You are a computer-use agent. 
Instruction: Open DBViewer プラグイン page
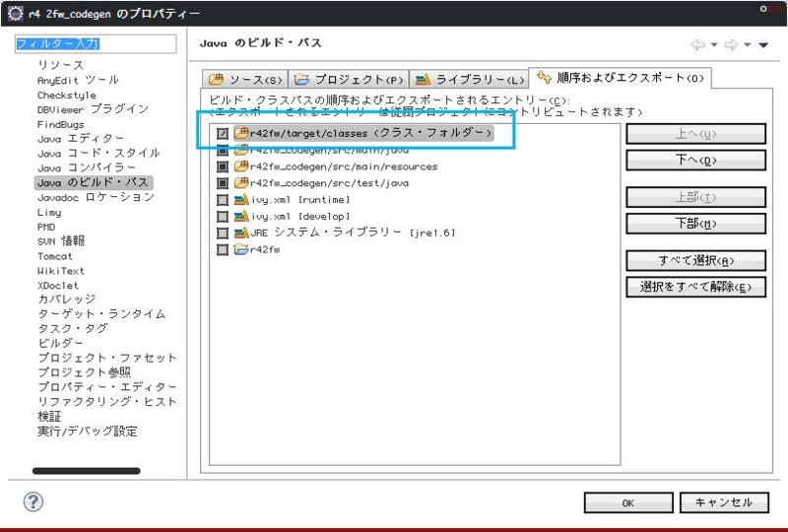pos(93,109)
